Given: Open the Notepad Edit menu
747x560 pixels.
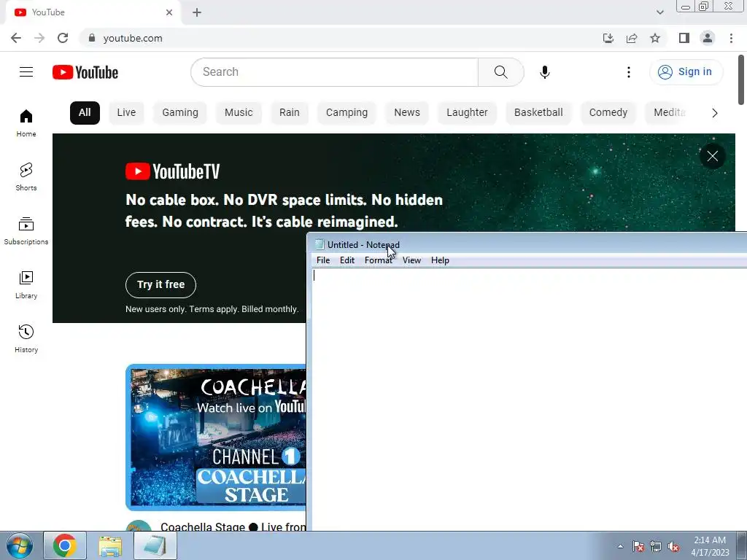Looking at the screenshot, I should [347, 260].
